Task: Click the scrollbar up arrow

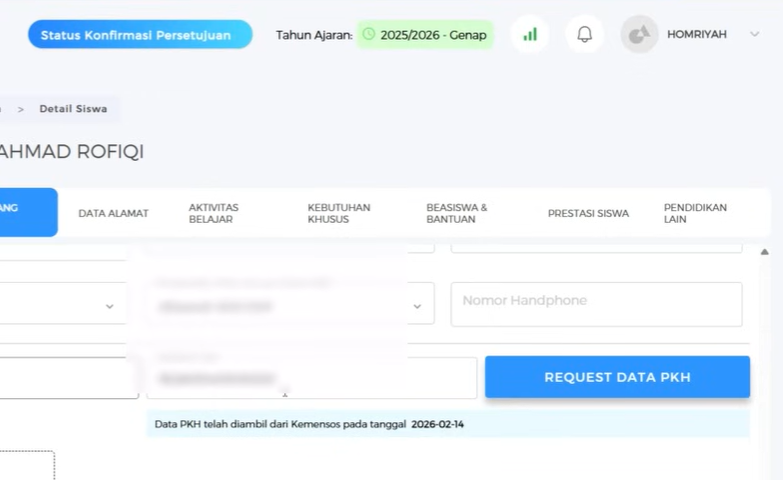Action: (x=765, y=252)
